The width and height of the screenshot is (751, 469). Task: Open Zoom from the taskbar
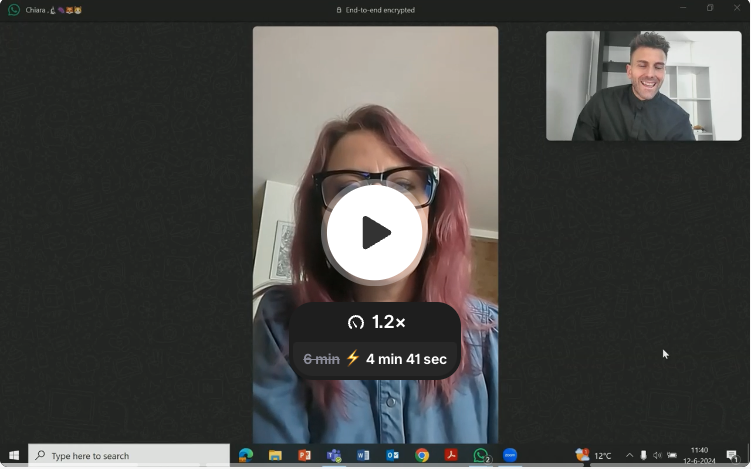coord(510,456)
